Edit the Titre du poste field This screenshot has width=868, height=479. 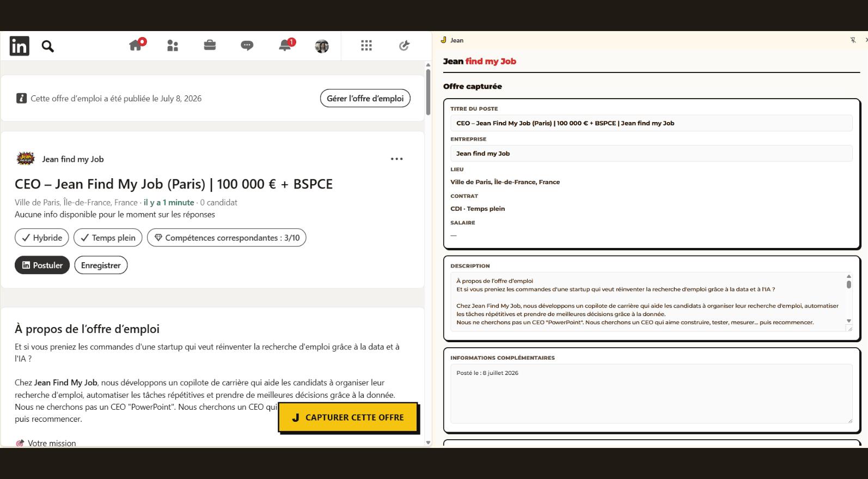(651, 123)
